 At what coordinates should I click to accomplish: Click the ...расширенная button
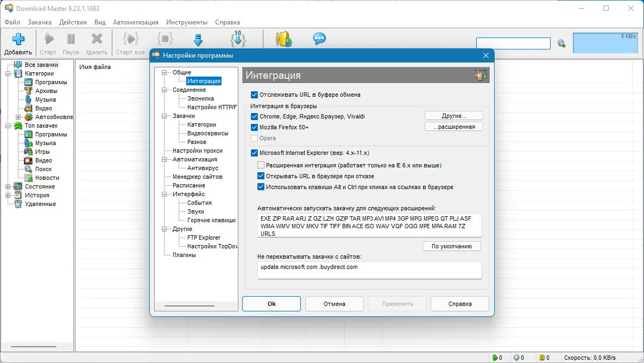(454, 127)
